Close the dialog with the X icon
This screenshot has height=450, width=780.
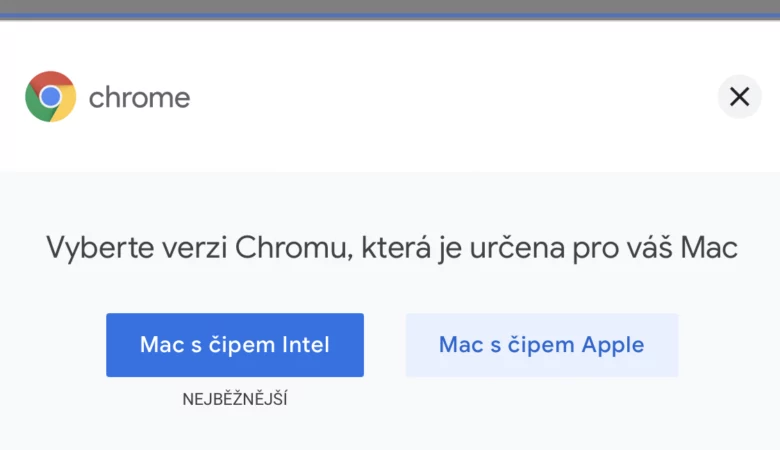click(x=739, y=97)
